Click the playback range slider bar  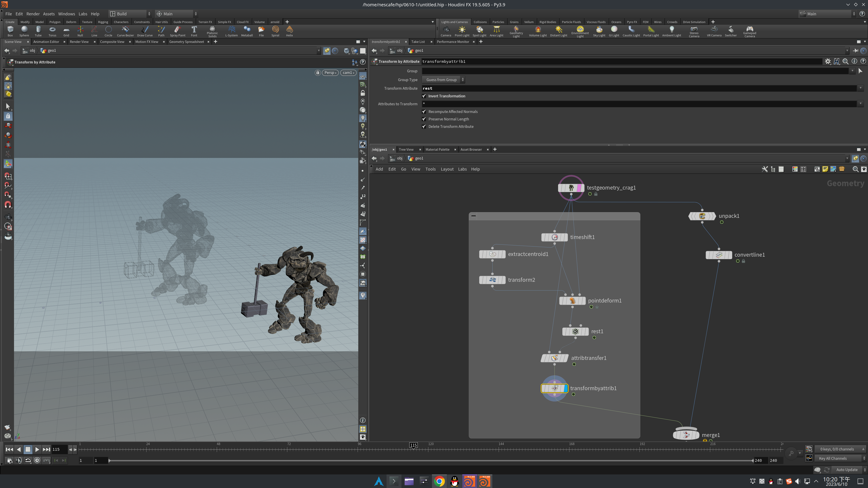431,460
